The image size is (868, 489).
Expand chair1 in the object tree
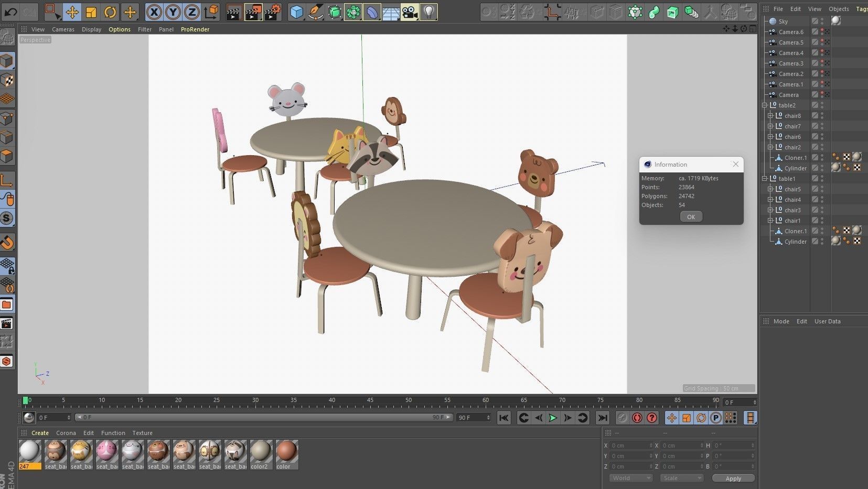pos(770,221)
